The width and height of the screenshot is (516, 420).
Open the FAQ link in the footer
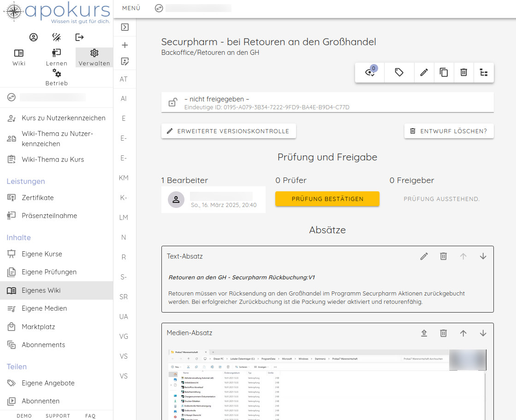(90, 415)
